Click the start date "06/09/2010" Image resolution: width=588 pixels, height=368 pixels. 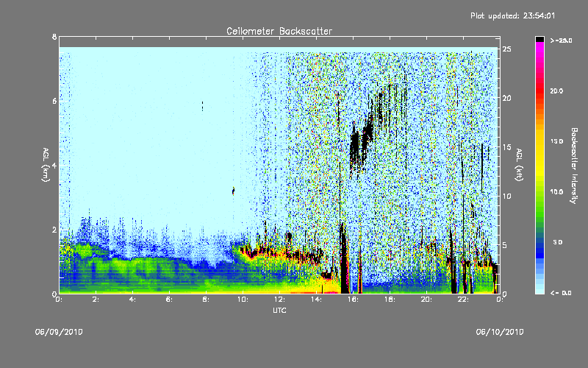pos(59,332)
